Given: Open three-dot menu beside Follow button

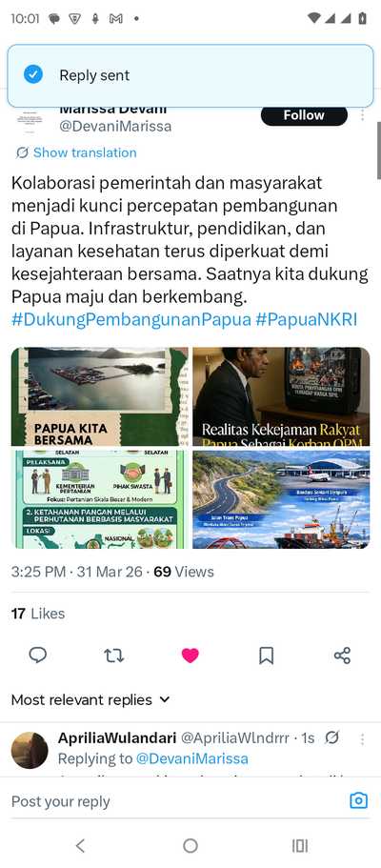Looking at the screenshot, I should point(363,114).
